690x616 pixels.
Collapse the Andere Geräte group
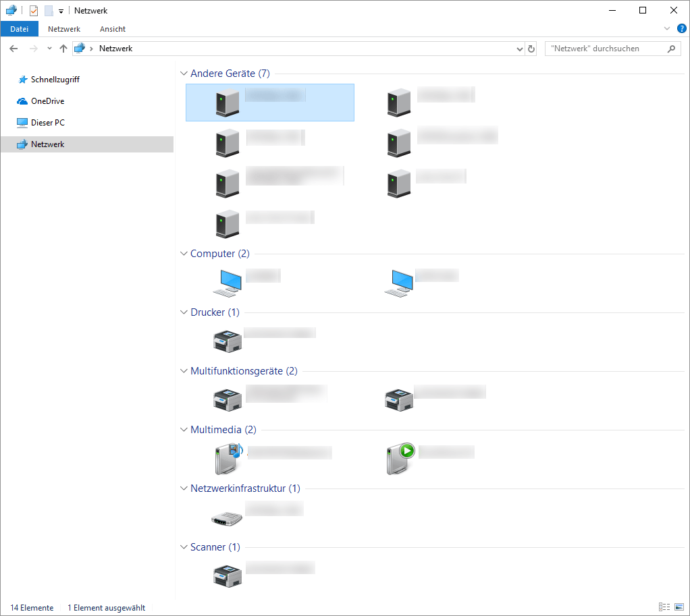tap(184, 73)
